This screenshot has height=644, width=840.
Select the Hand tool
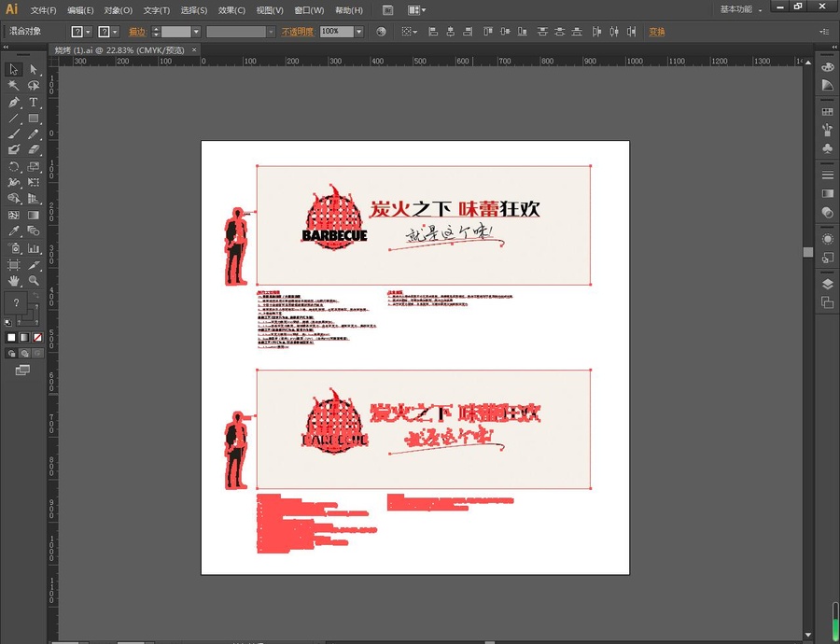click(13, 281)
